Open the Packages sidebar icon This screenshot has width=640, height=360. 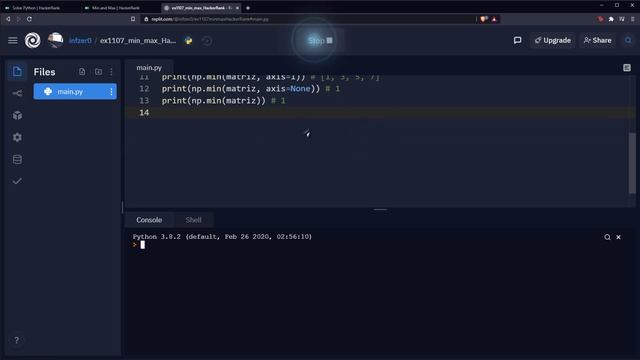tap(17, 116)
